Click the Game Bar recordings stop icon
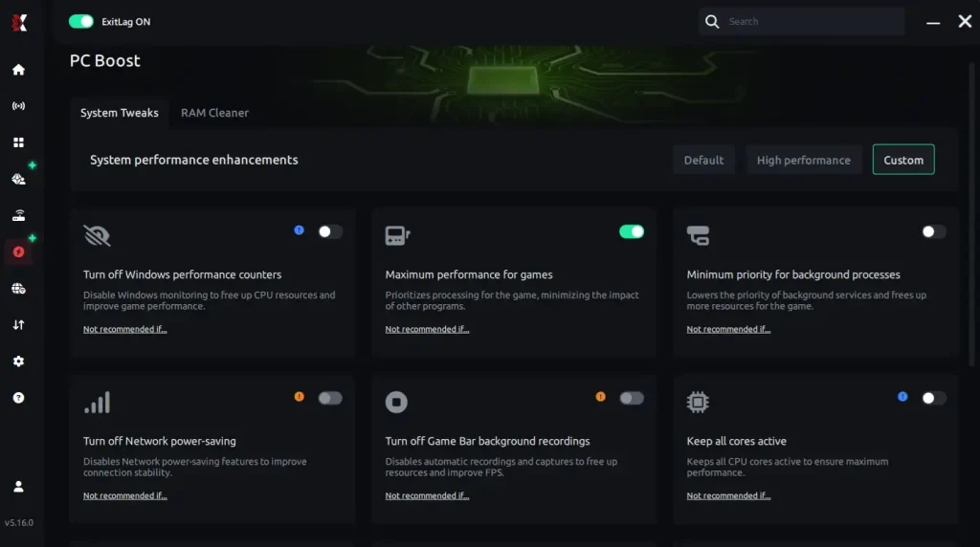The width and height of the screenshot is (980, 547). click(x=396, y=403)
